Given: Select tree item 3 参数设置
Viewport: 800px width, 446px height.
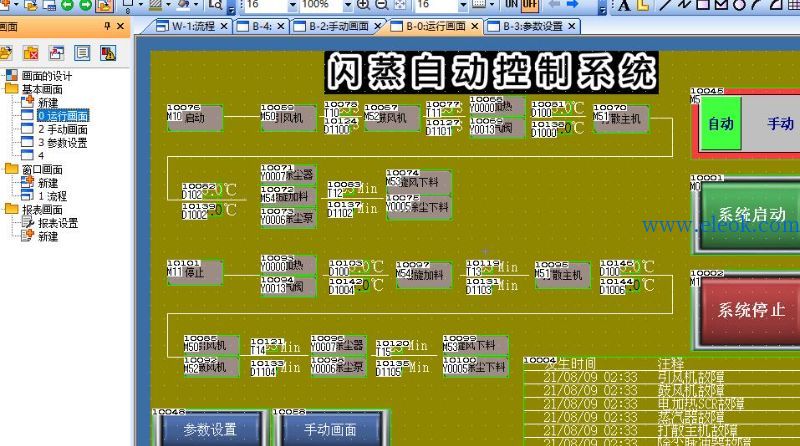Looking at the screenshot, I should 63,142.
